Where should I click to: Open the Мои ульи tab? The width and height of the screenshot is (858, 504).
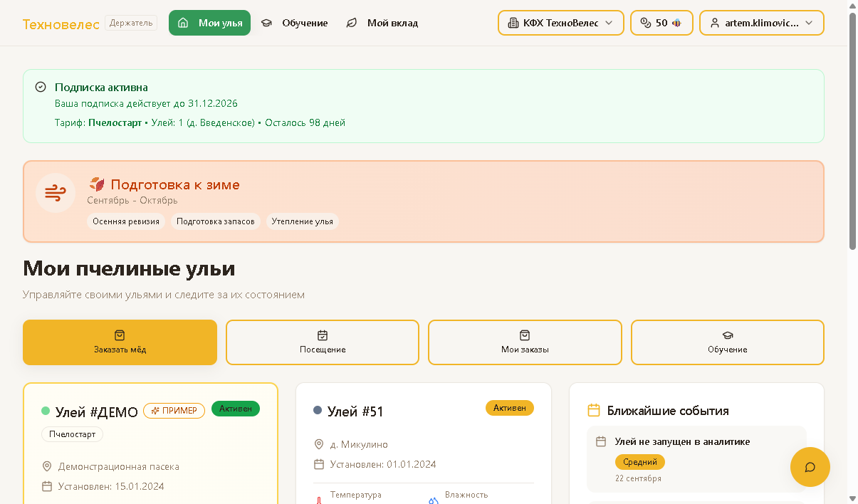pos(209,23)
